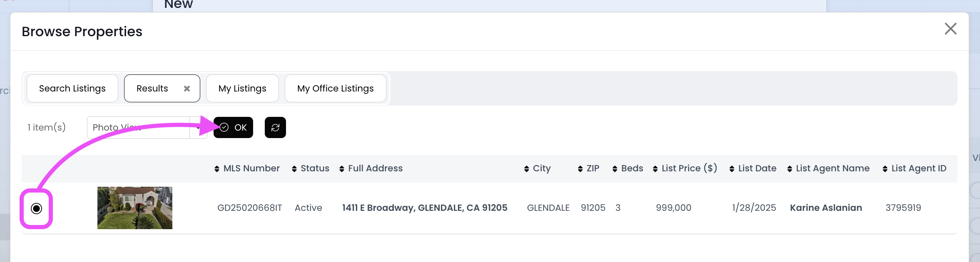Click agent name Karine Aslanian

point(826,208)
